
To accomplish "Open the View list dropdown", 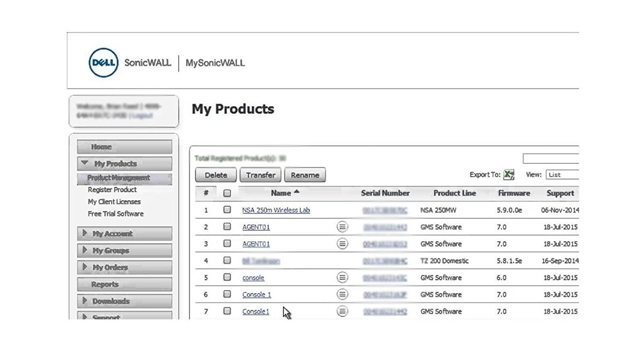I will 562,175.
